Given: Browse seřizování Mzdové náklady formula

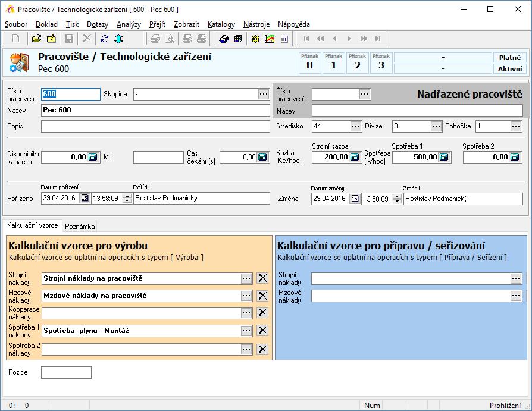Looking at the screenshot, I should point(516,296).
